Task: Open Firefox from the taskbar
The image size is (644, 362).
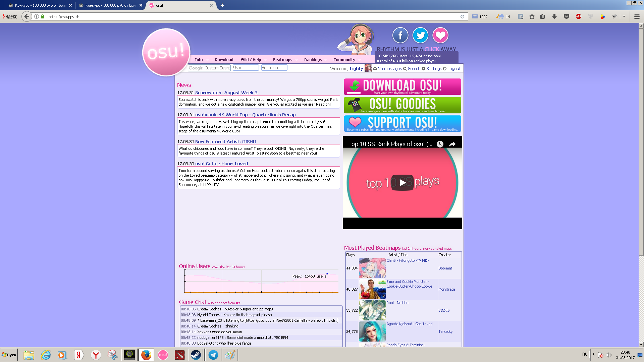Action: [x=146, y=355]
